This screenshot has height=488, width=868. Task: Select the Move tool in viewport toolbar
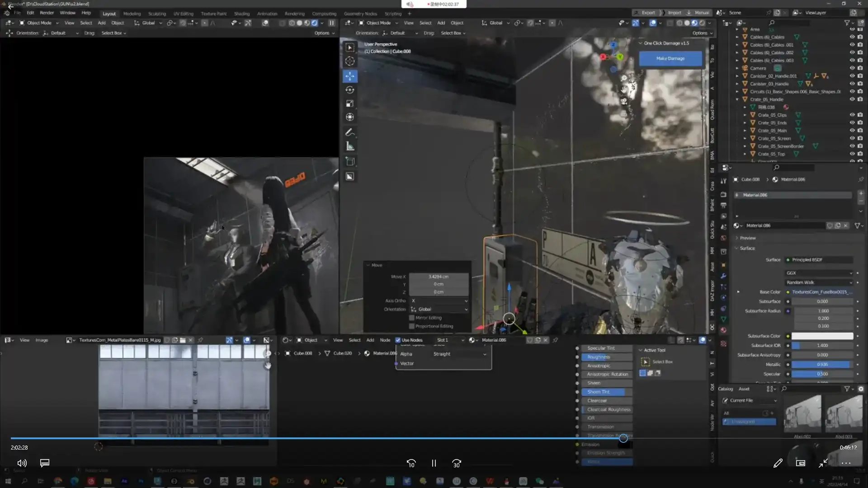tap(350, 76)
